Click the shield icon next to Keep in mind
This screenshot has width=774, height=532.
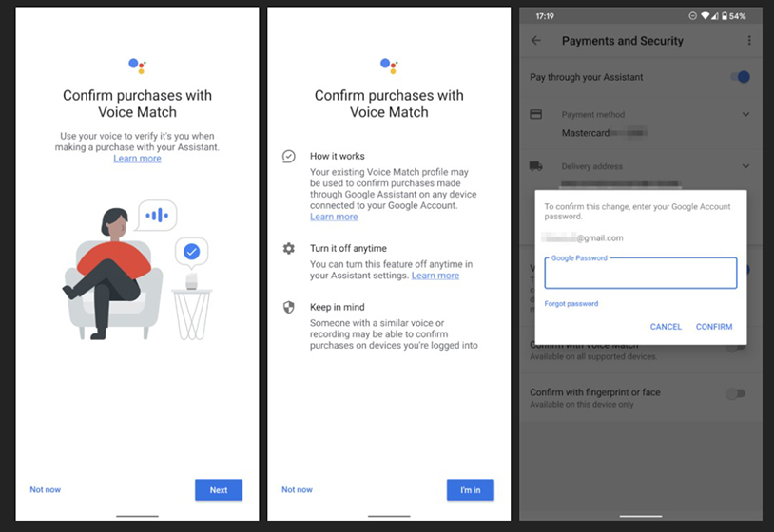click(x=289, y=307)
